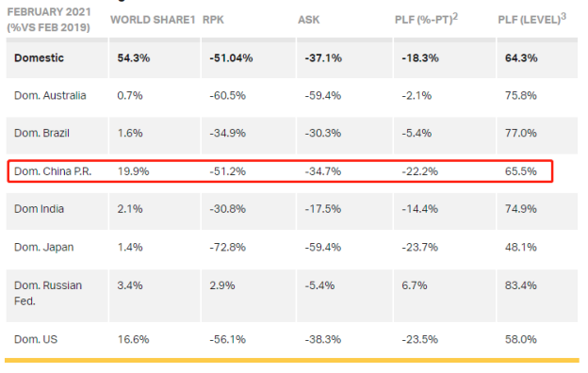Image resolution: width=588 pixels, height=373 pixels.
Task: Click the FEBRUARY 2021 header text
Action: click(49, 12)
